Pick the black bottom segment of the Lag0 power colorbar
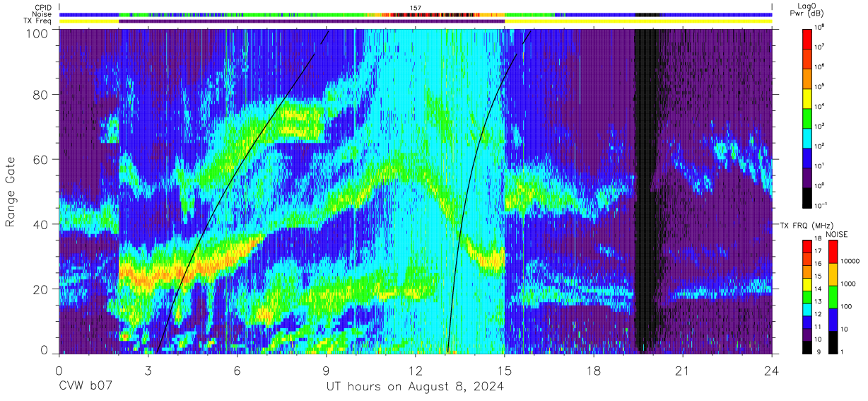 point(808,197)
